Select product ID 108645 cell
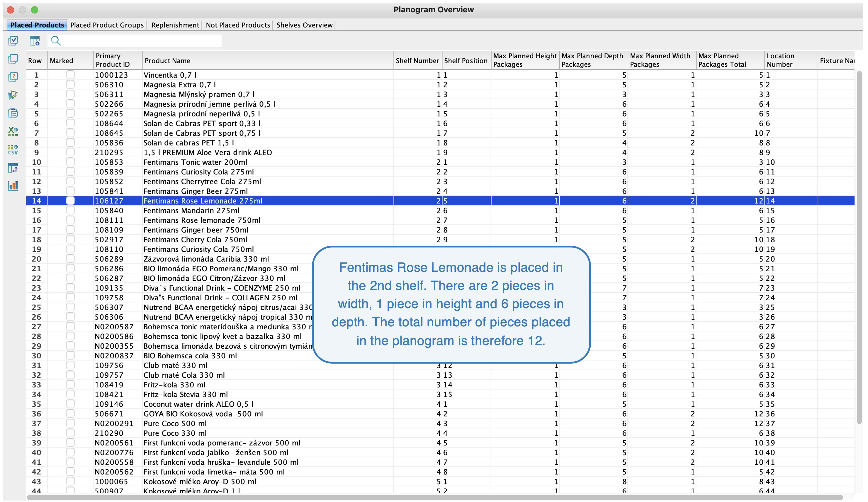 (x=118, y=133)
